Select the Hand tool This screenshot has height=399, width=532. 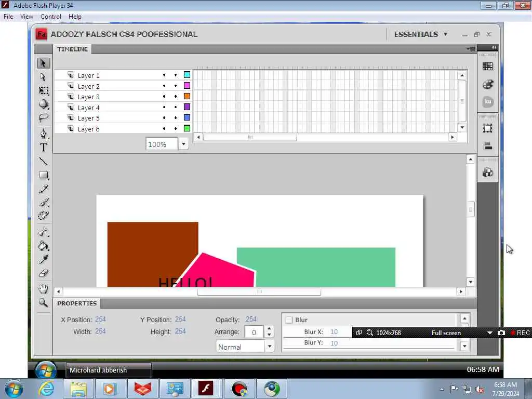coord(44,289)
